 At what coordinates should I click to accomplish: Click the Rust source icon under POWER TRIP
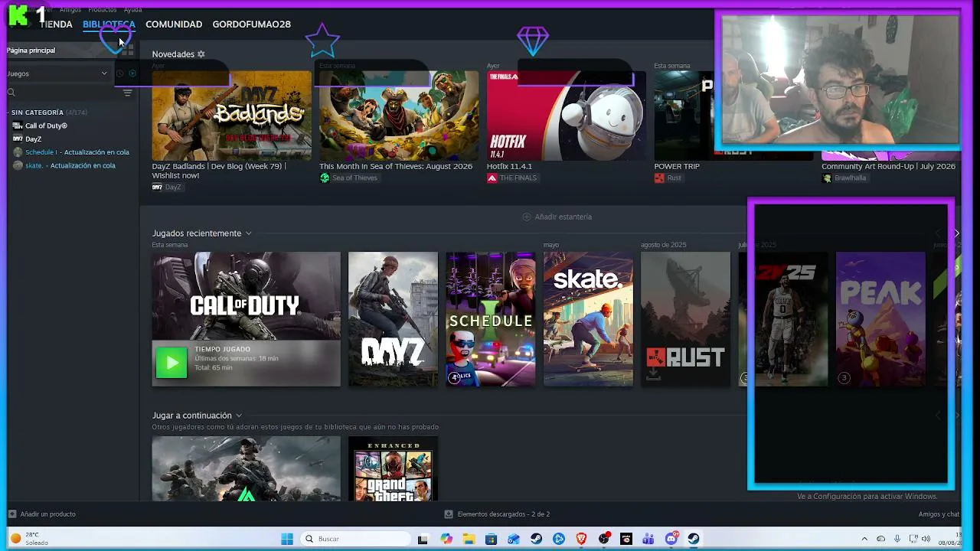click(659, 178)
